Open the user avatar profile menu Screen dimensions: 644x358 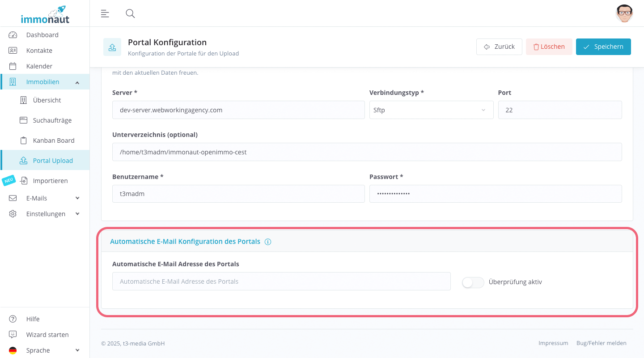(624, 13)
